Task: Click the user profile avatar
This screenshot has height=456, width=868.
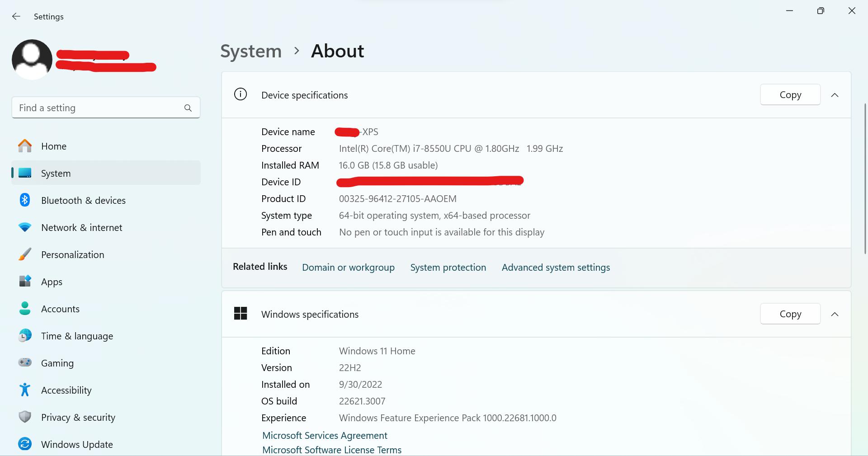Action: 32,59
